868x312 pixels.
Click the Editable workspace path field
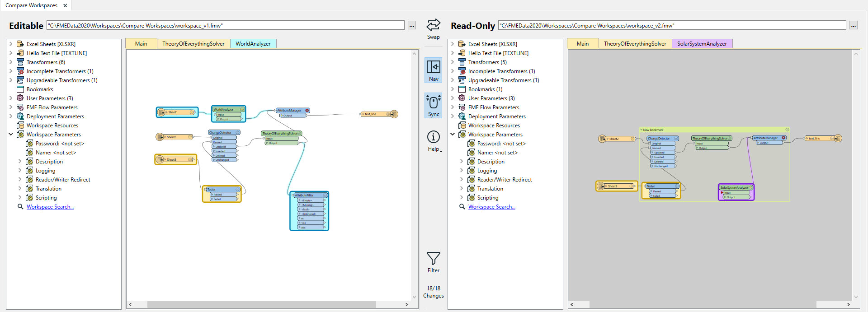(226, 26)
